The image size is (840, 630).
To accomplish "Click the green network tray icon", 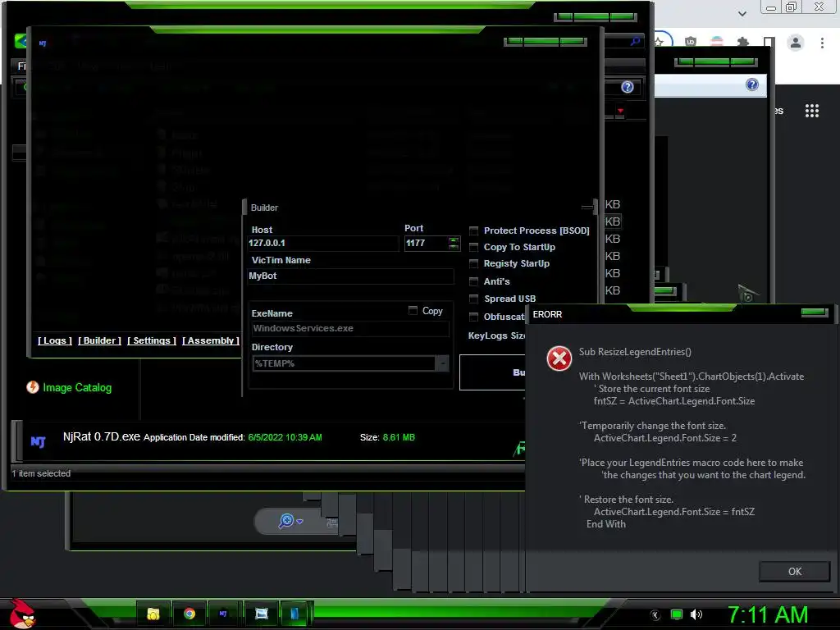I will pyautogui.click(x=677, y=615).
